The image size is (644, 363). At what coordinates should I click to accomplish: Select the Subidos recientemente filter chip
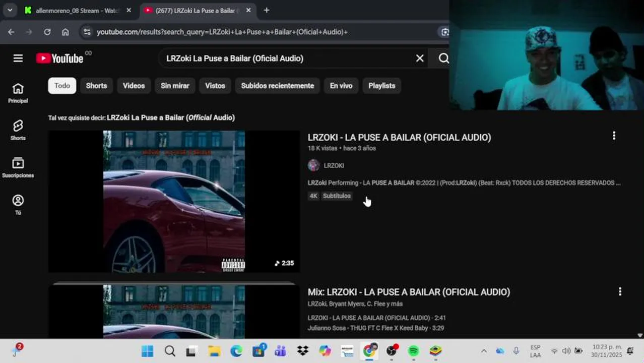[x=277, y=86]
